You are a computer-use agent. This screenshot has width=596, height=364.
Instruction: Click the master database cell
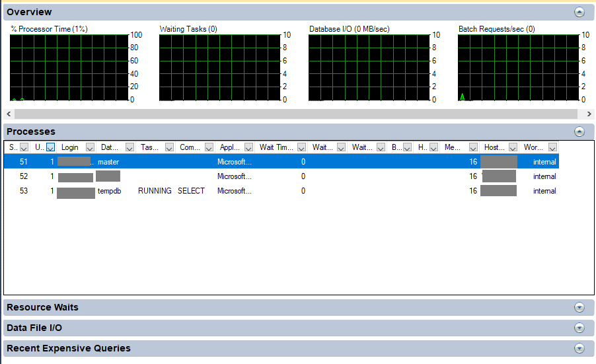click(x=108, y=162)
